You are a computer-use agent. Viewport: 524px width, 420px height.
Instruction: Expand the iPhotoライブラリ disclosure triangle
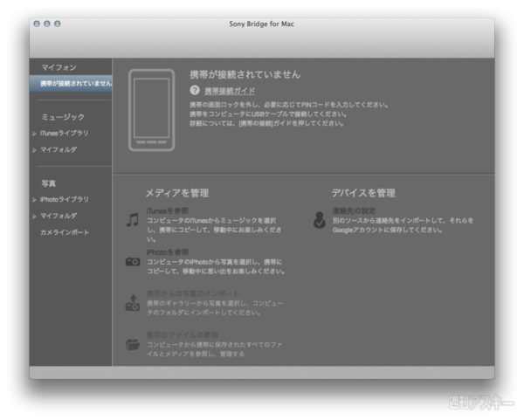tap(34, 200)
